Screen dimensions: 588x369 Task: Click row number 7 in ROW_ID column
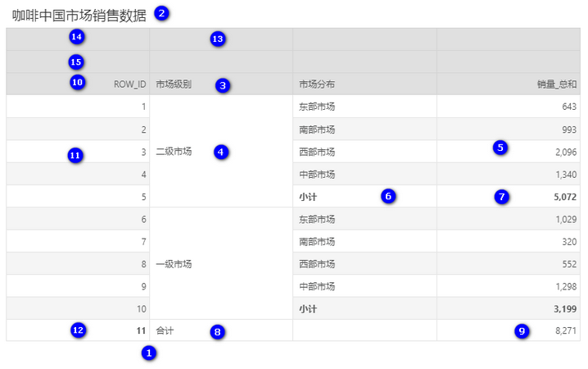(x=143, y=241)
